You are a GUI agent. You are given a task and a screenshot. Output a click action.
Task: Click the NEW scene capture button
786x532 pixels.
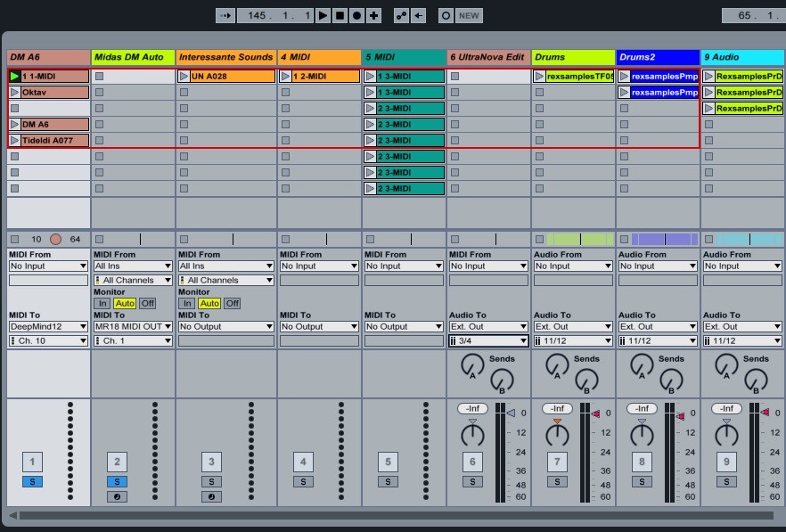click(x=469, y=15)
